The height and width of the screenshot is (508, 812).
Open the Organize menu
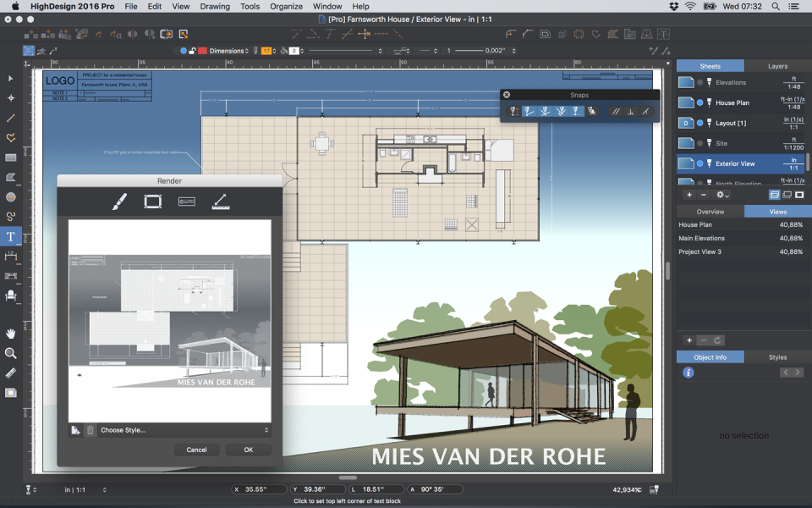tap(286, 6)
